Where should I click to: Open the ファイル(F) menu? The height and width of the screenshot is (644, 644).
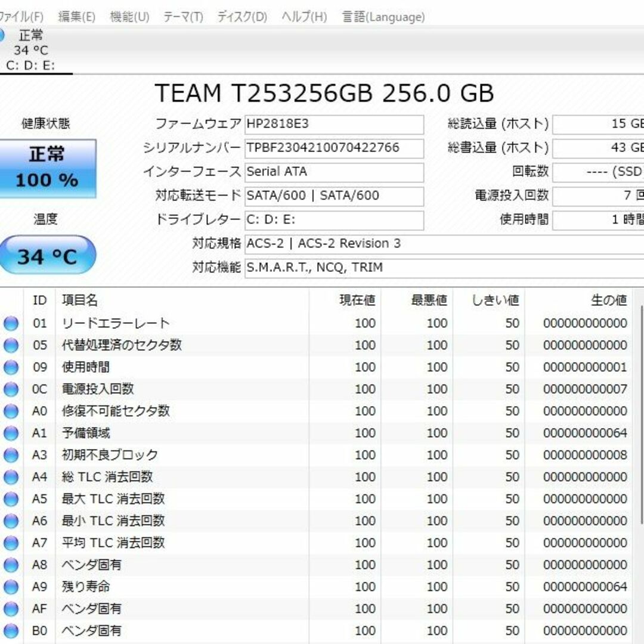click(21, 17)
